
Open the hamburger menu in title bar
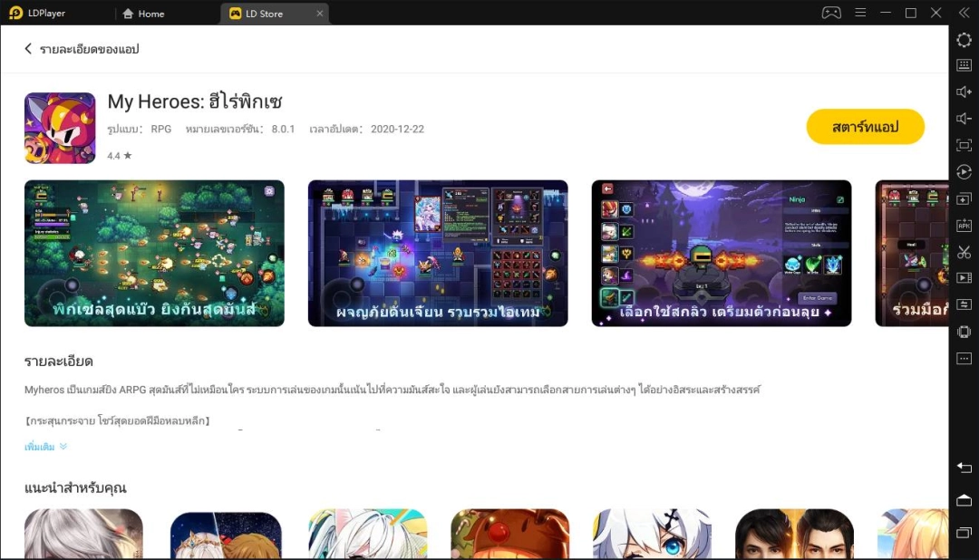tap(859, 13)
